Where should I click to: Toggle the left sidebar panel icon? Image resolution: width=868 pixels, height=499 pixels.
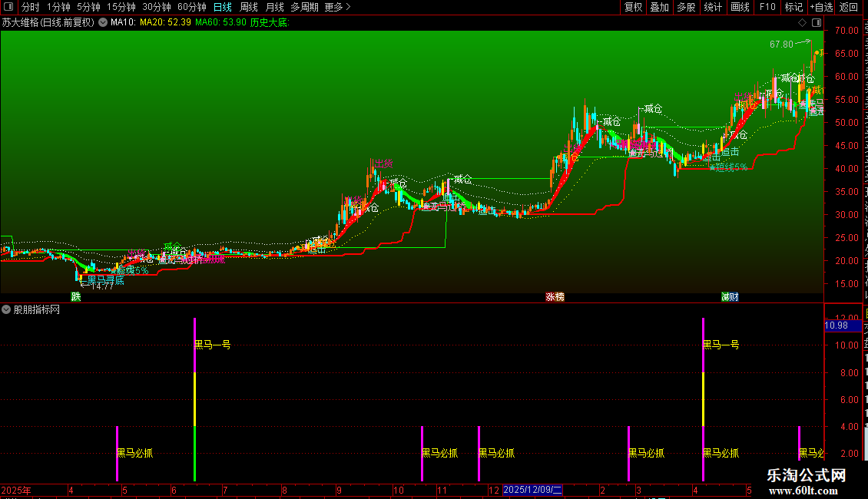pyautogui.click(x=8, y=7)
